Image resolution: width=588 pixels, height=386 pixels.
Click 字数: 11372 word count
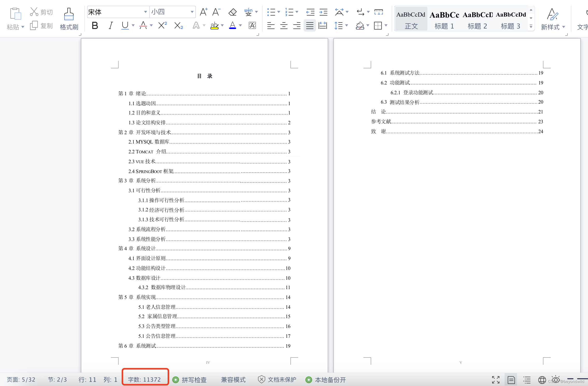(x=145, y=380)
